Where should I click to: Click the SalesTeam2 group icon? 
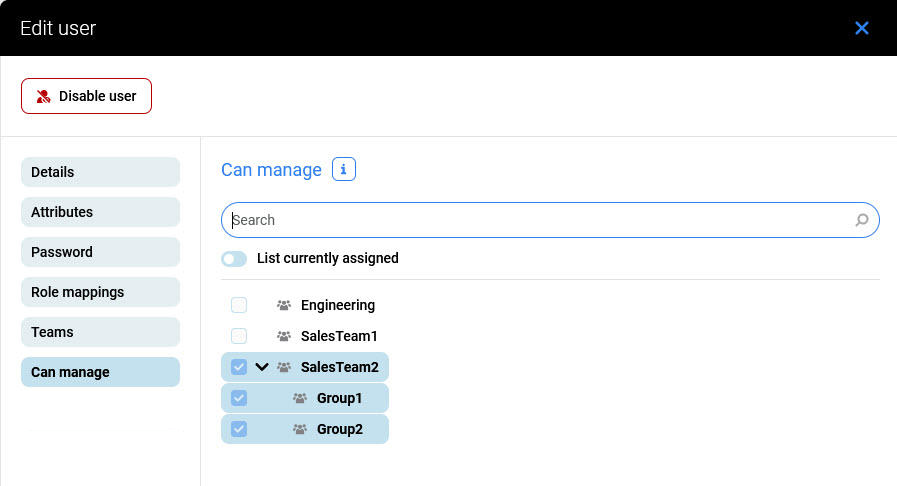pyautogui.click(x=284, y=367)
